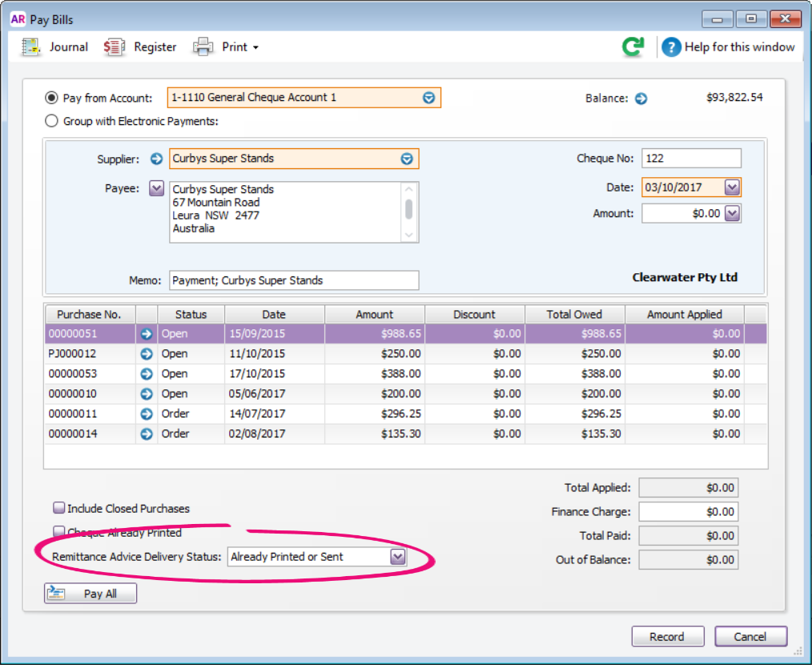Select Pay from Account radio button

point(51,98)
